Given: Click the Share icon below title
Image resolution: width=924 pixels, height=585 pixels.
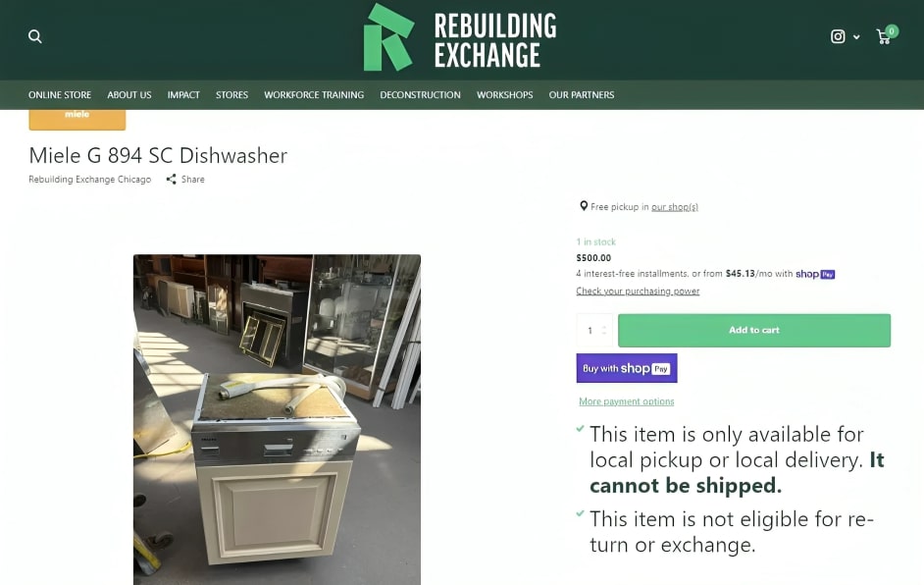Looking at the screenshot, I should (171, 180).
